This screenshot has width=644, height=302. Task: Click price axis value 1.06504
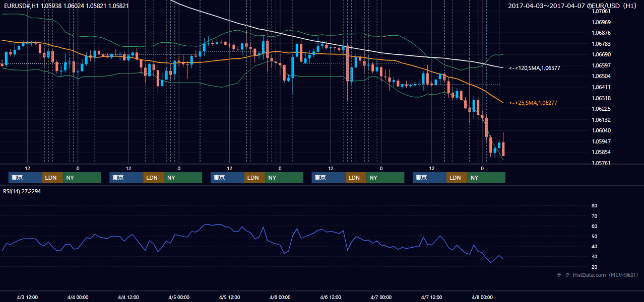[601, 76]
